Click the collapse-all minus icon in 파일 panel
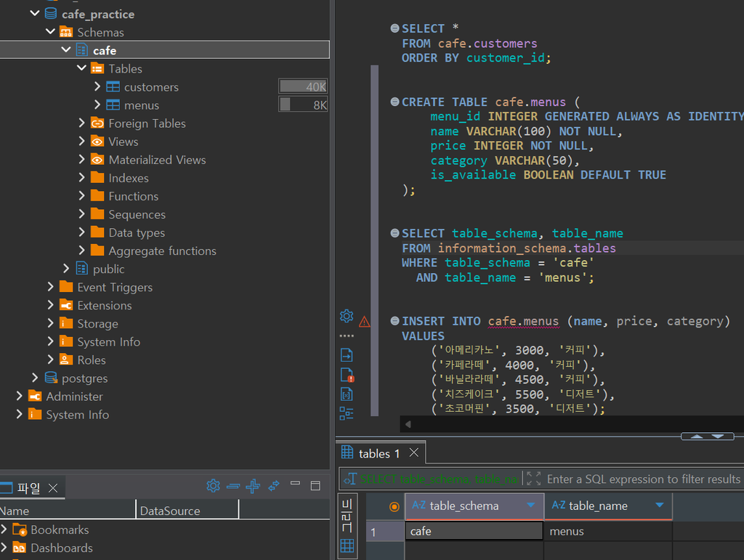The image size is (744, 560). pos(233,486)
